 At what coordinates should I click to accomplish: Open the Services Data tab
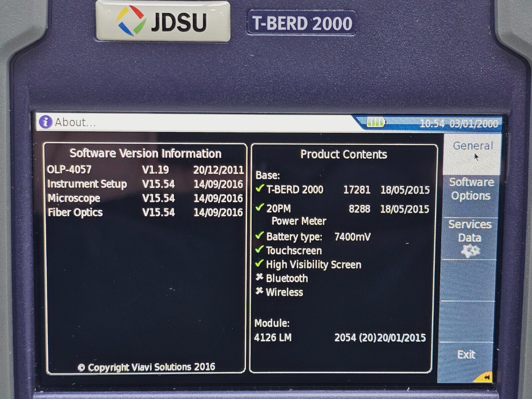(469, 238)
